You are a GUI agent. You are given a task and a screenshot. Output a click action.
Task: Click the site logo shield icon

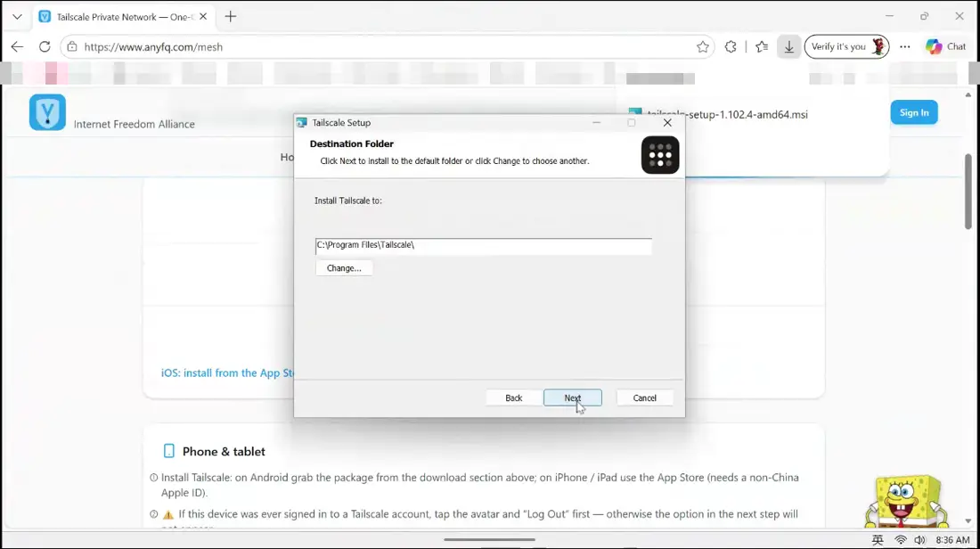[47, 112]
